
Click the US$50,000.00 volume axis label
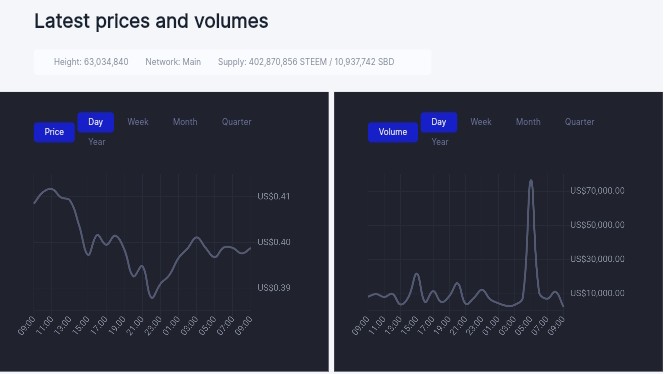tap(597, 225)
